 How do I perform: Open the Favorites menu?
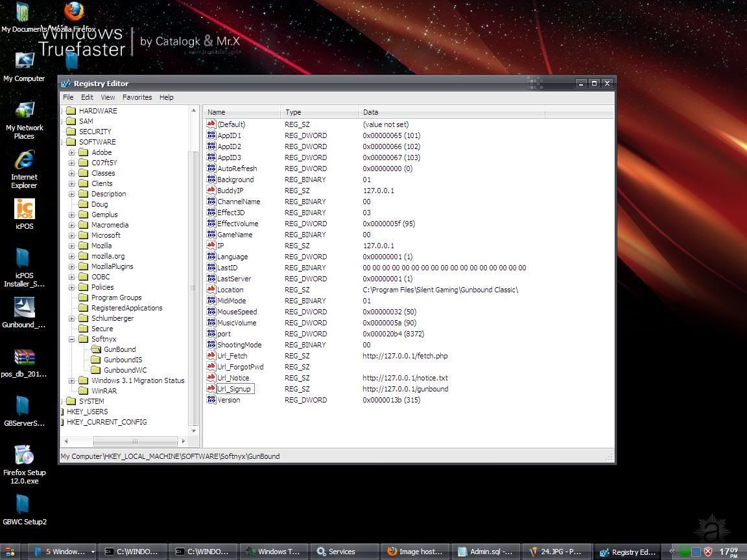[x=137, y=97]
